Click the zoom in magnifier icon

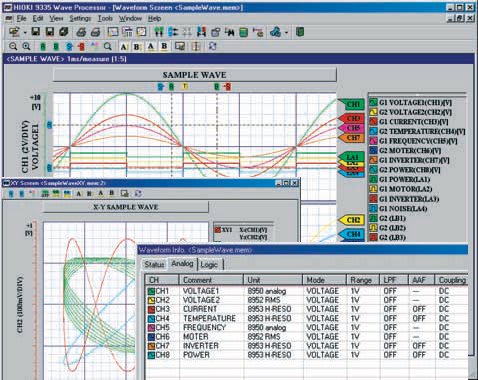coord(26,46)
